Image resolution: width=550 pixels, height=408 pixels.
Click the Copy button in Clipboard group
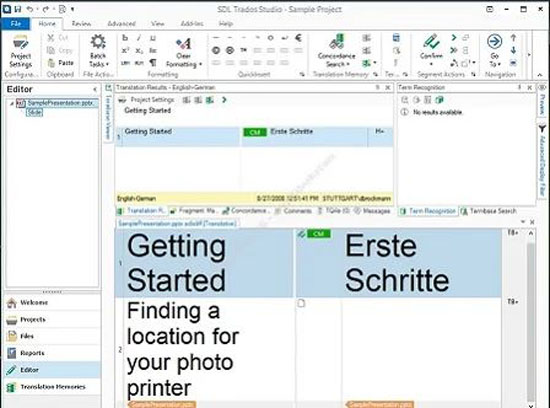(60, 51)
